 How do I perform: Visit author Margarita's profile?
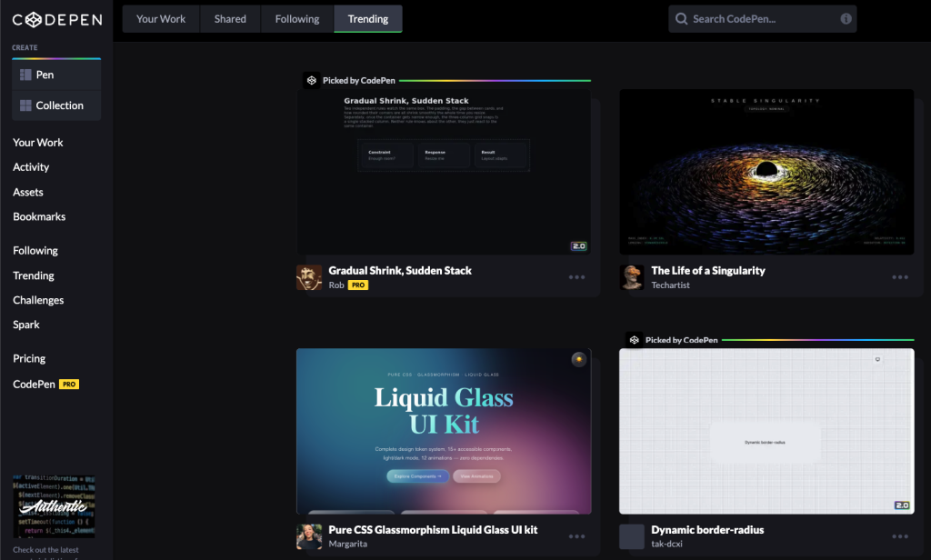(348, 544)
